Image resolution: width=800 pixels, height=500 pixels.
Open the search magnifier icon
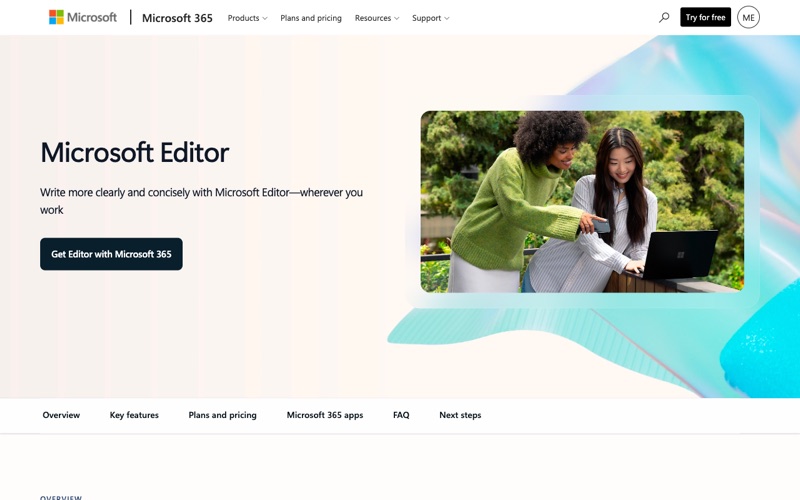point(664,17)
